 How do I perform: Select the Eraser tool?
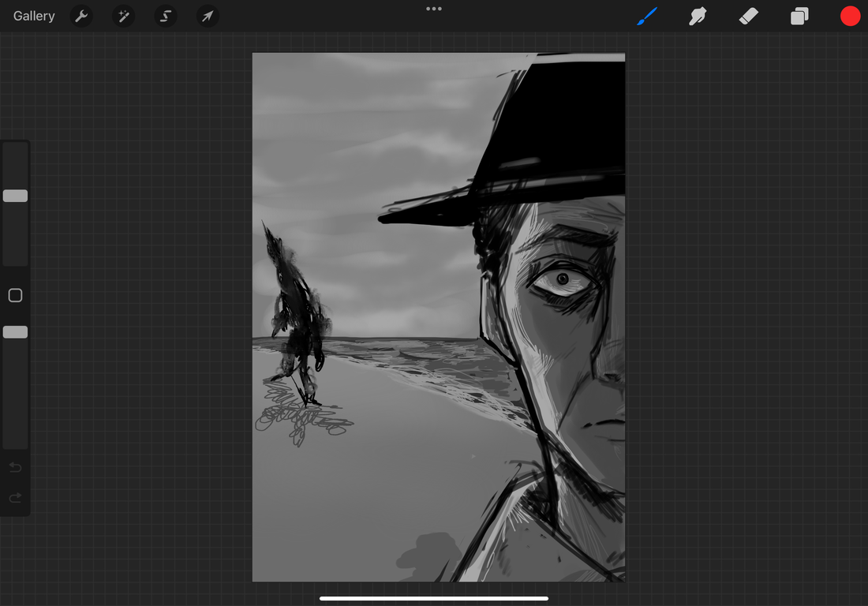[x=748, y=16]
